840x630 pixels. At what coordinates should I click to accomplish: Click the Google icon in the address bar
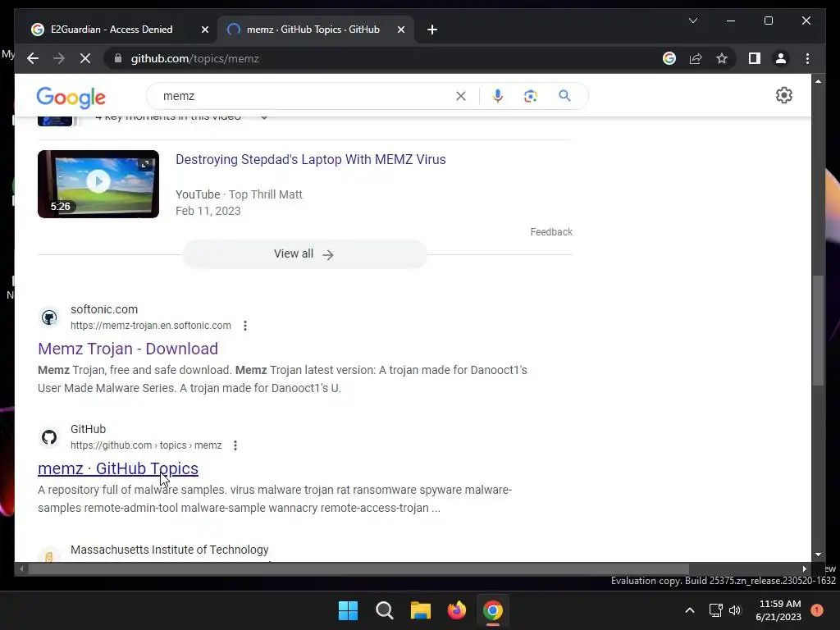(x=669, y=58)
